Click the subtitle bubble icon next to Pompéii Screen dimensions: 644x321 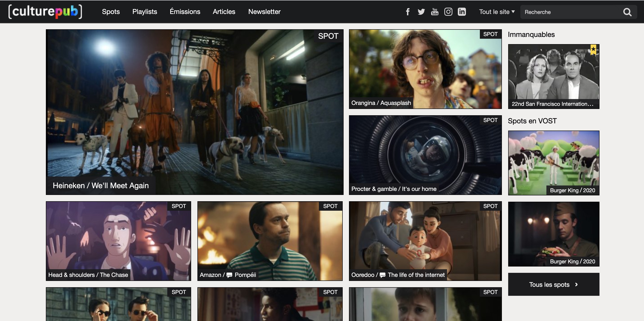coord(229,275)
